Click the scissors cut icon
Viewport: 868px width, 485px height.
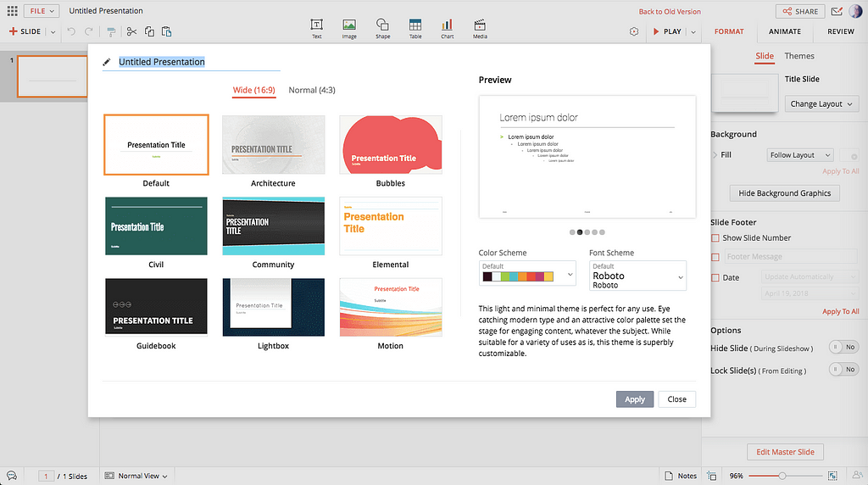click(x=131, y=31)
